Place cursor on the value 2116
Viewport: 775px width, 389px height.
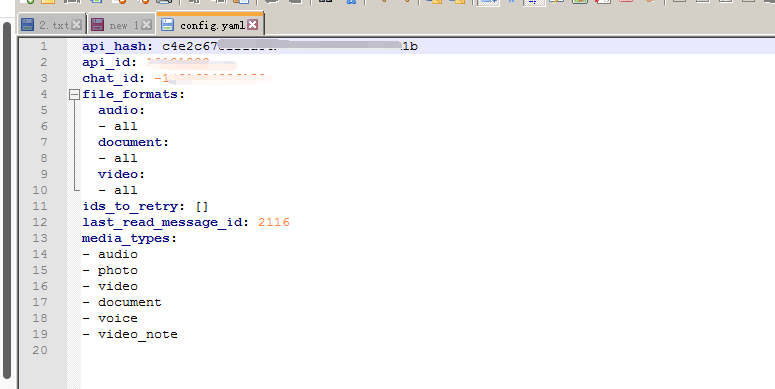click(274, 222)
